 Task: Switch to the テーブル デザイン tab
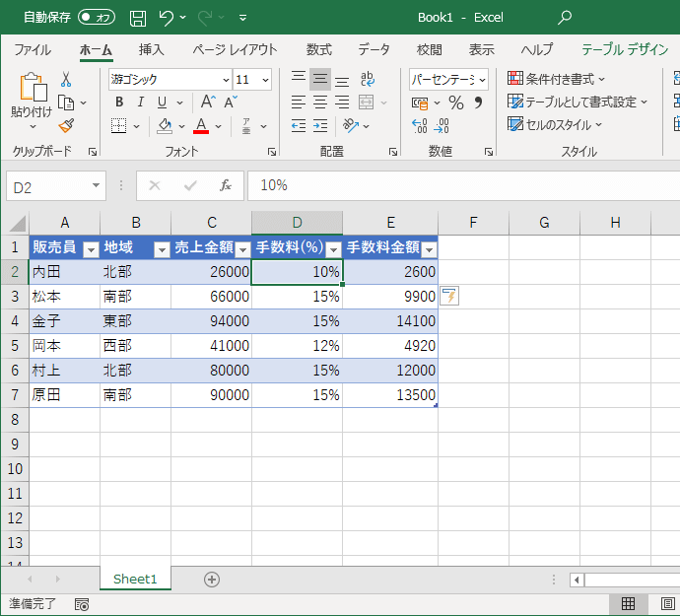[625, 50]
